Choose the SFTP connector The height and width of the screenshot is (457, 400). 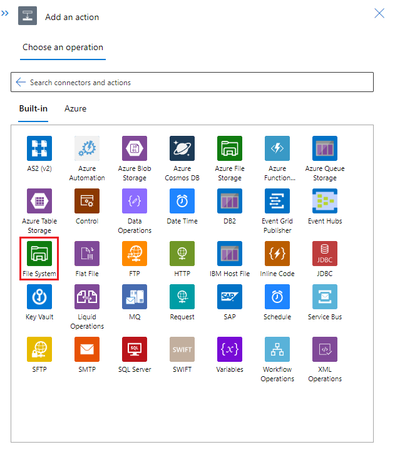pyautogui.click(x=39, y=349)
